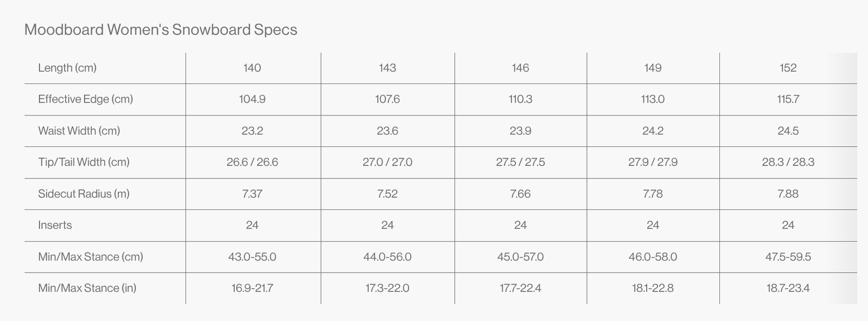This screenshot has height=321, width=868.
Task: Click the "Min/Max Stance (in)" row label
Action: coord(87,288)
